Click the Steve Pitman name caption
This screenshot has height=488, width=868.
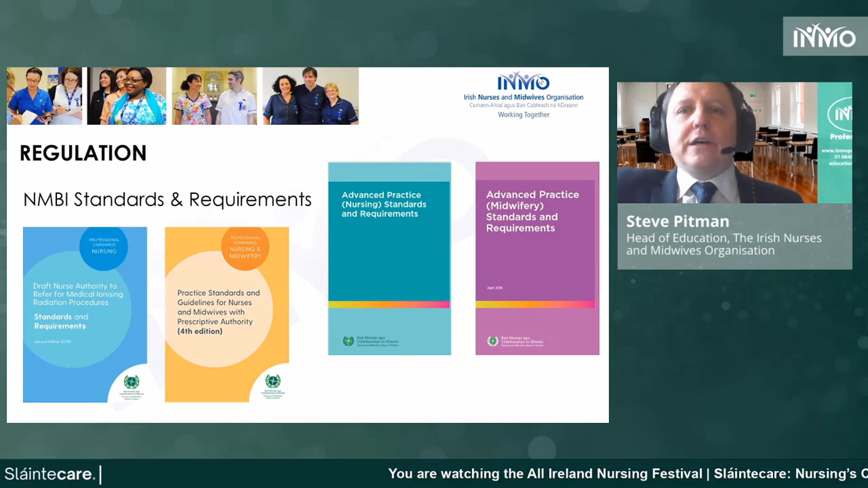click(x=678, y=222)
